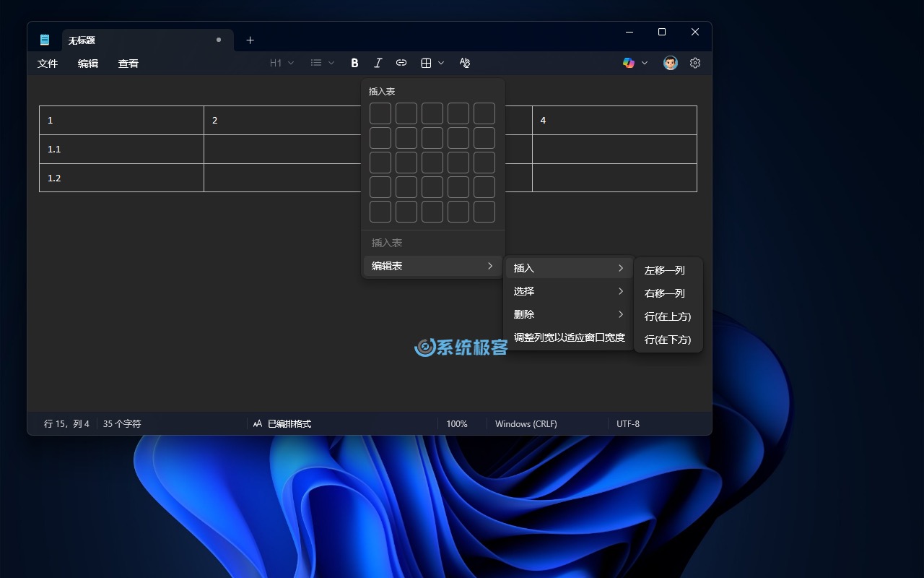Click the insert link icon
This screenshot has height=578, width=924.
pyautogui.click(x=401, y=63)
